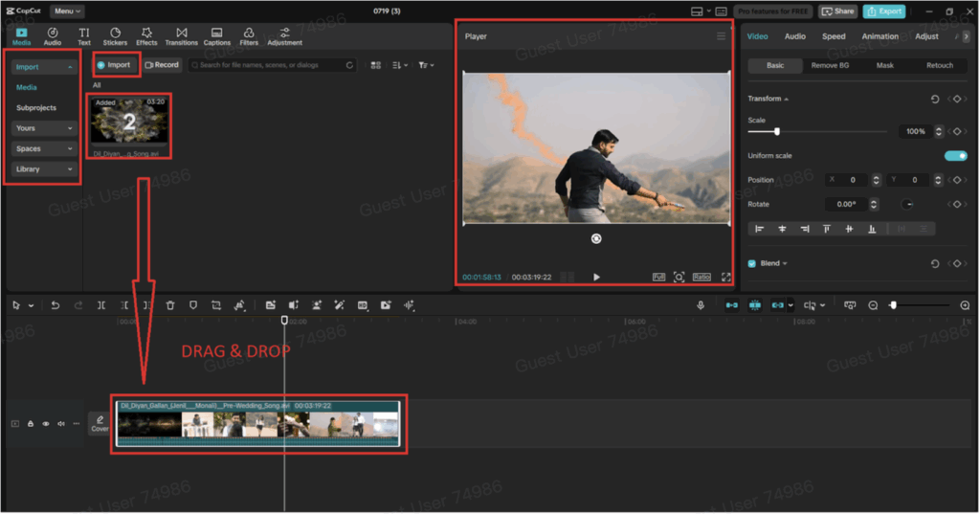Open the Effects tab
This screenshot has width=980, height=514.
coord(146,37)
